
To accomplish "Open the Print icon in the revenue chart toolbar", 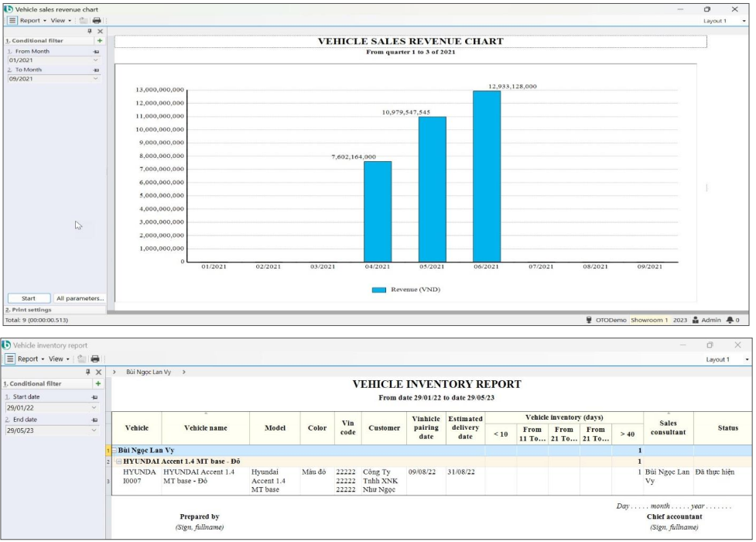I will (x=97, y=20).
